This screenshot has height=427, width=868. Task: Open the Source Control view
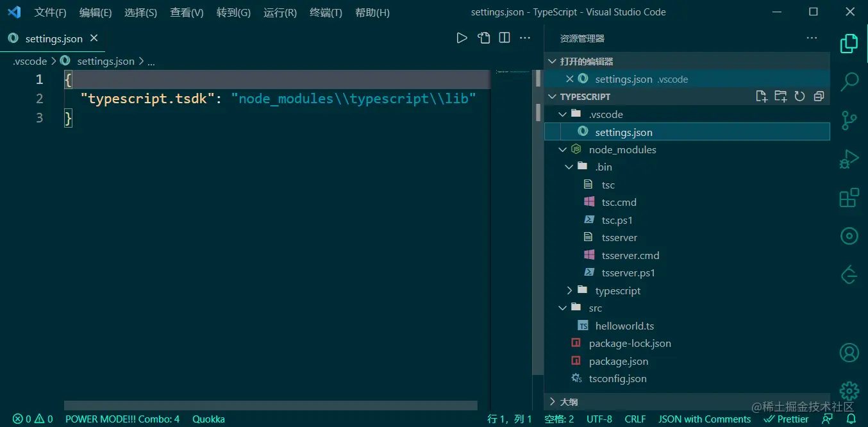pos(849,121)
